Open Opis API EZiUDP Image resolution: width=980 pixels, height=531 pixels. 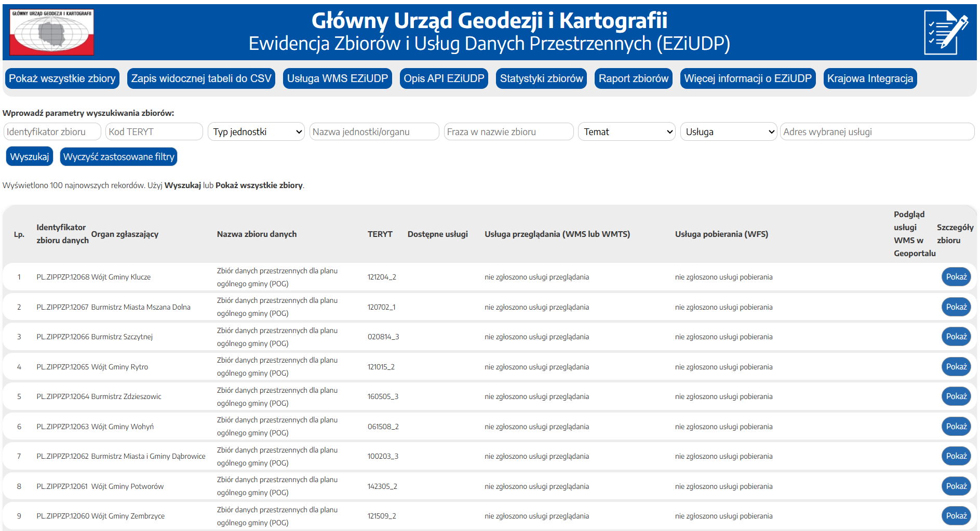444,78
